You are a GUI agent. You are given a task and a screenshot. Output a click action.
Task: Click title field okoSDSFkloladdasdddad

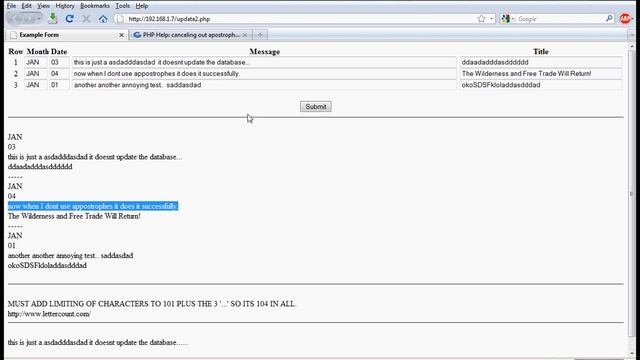tap(541, 85)
